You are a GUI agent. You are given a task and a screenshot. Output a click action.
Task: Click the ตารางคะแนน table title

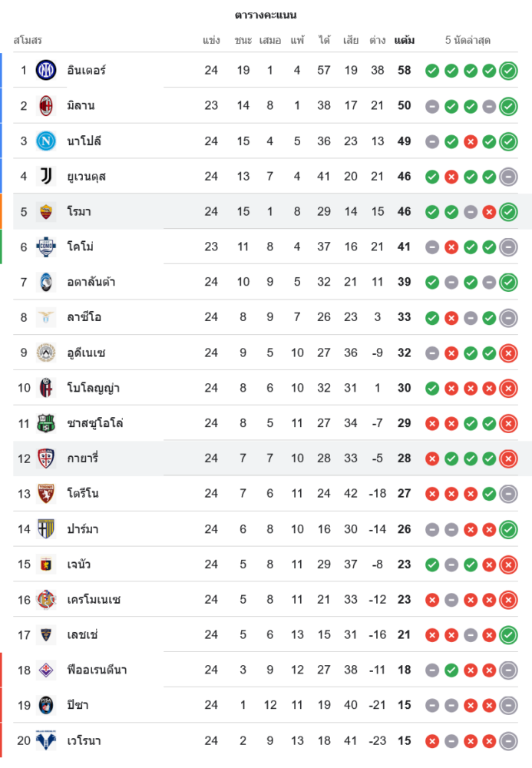coord(266,15)
